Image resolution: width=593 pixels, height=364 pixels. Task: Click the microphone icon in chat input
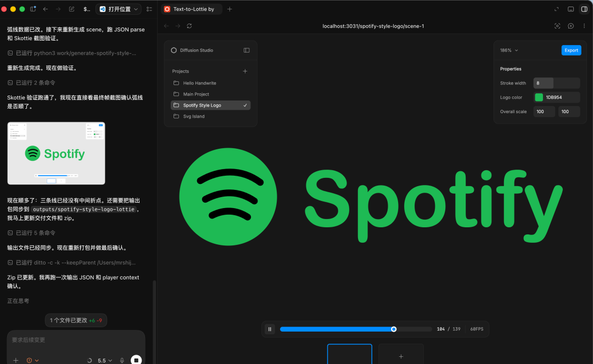[x=122, y=360]
